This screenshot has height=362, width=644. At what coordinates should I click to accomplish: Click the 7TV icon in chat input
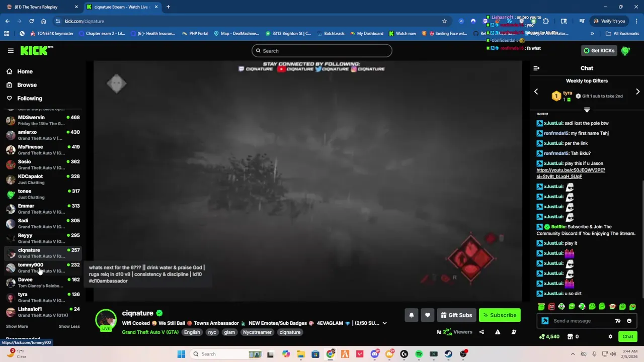pos(618,321)
